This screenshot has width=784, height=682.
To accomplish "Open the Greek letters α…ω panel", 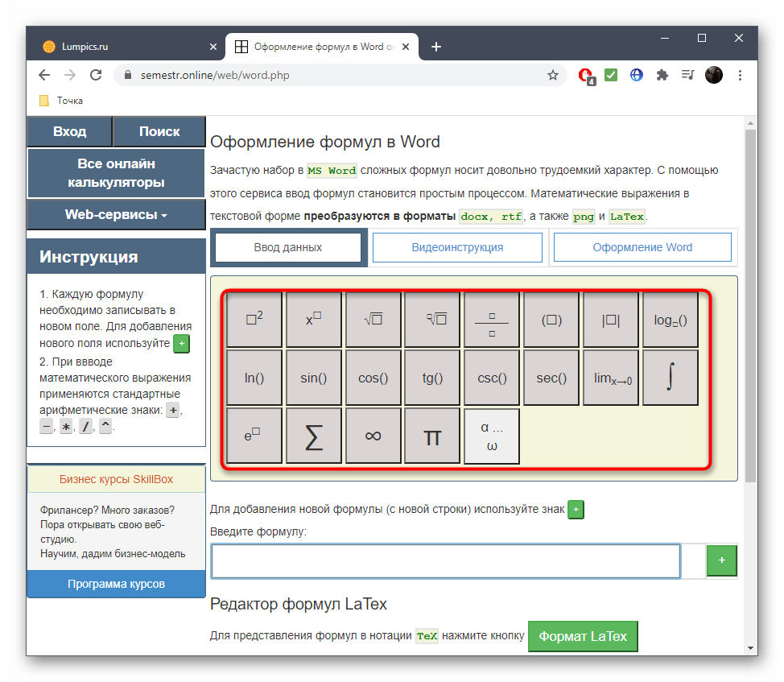I will click(492, 436).
